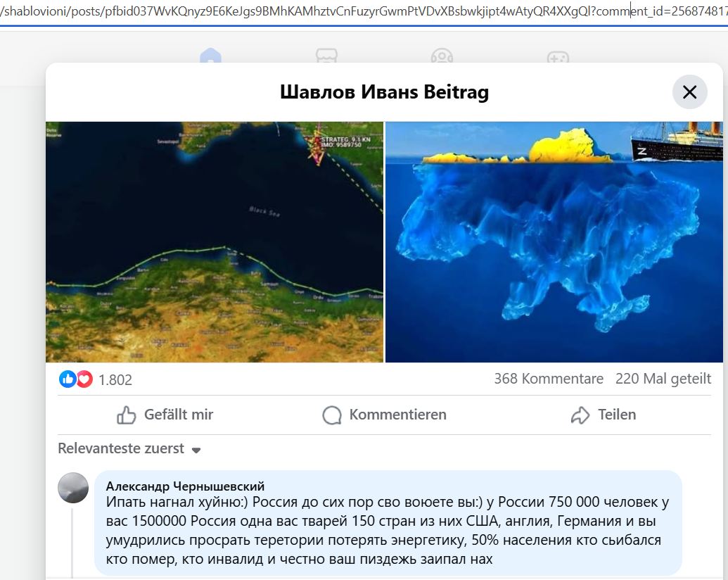Click the commenter's round avatar picture
The image size is (728, 580).
[x=72, y=488]
